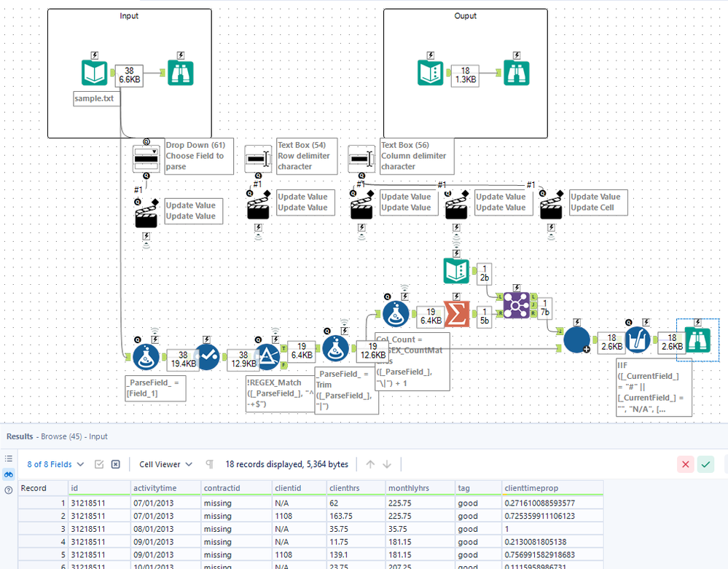Select the blue Text To Columns tool
Image resolution: width=728 pixels, height=569 pixels.
click(x=576, y=340)
